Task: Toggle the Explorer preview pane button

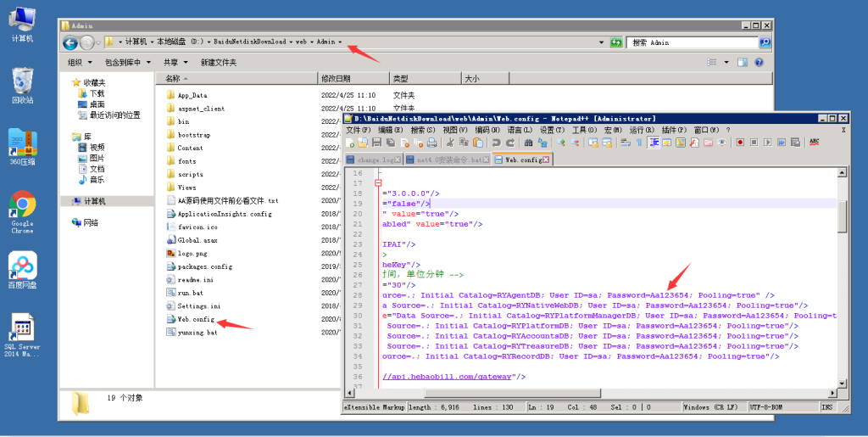Action: pos(742,62)
